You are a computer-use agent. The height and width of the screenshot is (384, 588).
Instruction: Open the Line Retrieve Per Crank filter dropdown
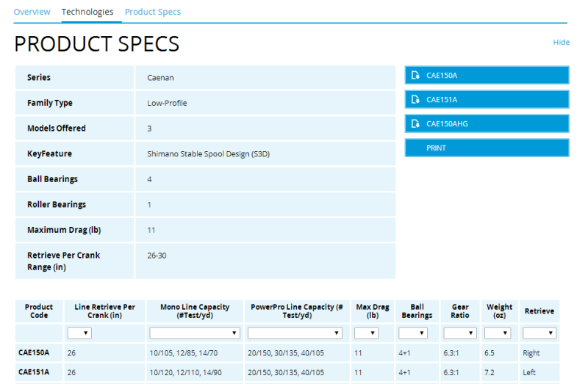coord(79,333)
